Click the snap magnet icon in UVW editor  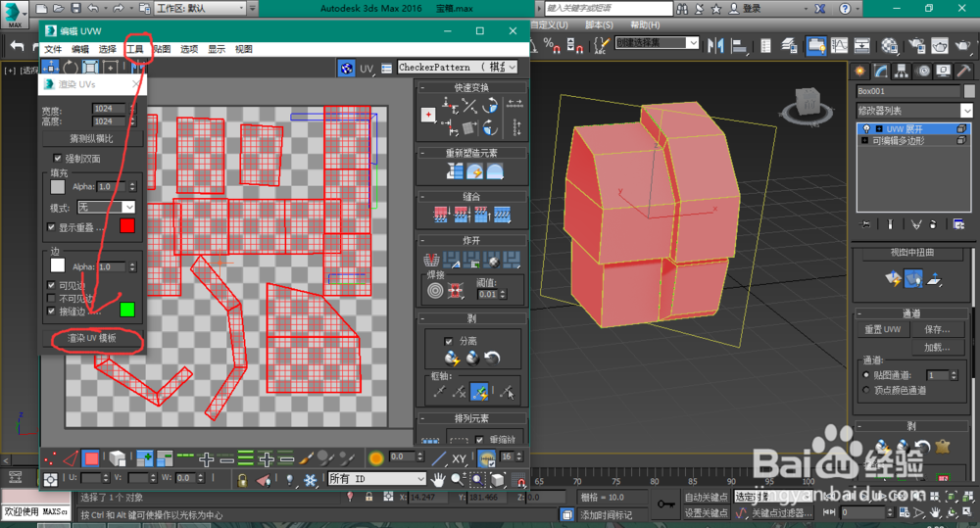point(520,479)
